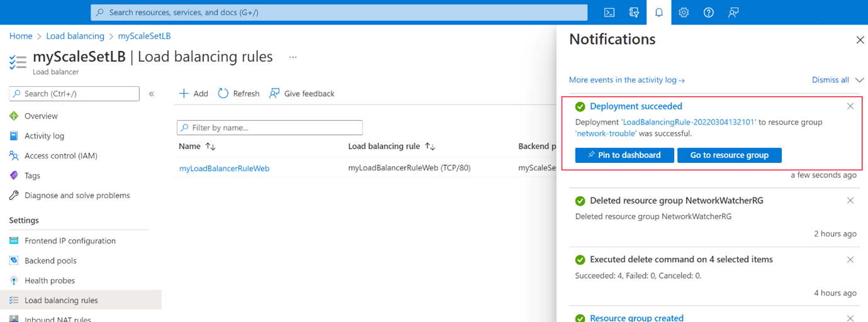Sort by Load balancing rule column arrows
868x322 pixels.
430,147
